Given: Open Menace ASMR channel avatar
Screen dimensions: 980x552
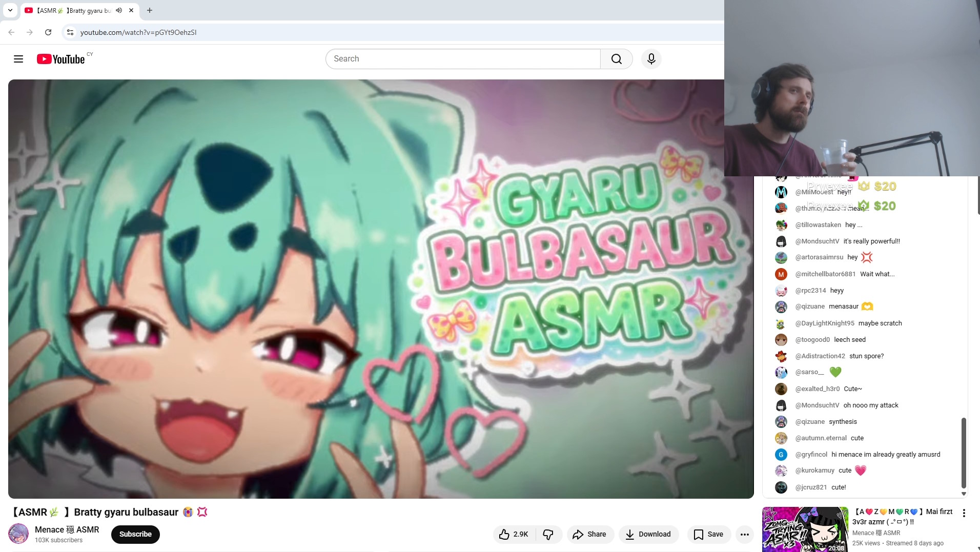Looking at the screenshot, I should click(x=18, y=534).
